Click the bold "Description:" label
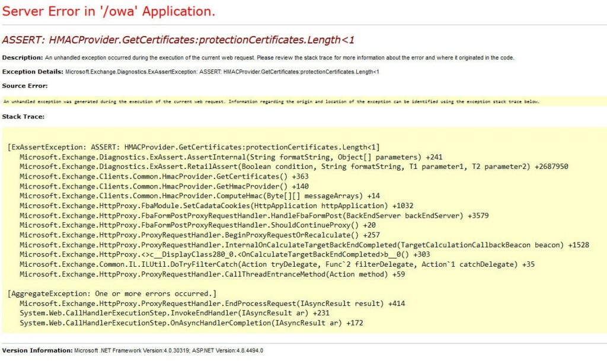The image size is (607, 364). pos(23,58)
